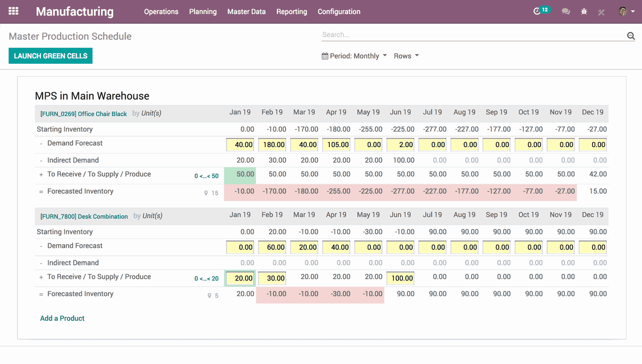Image resolution: width=642 pixels, height=364 pixels.
Task: Click the location pin next to 15
Action: [x=205, y=193]
